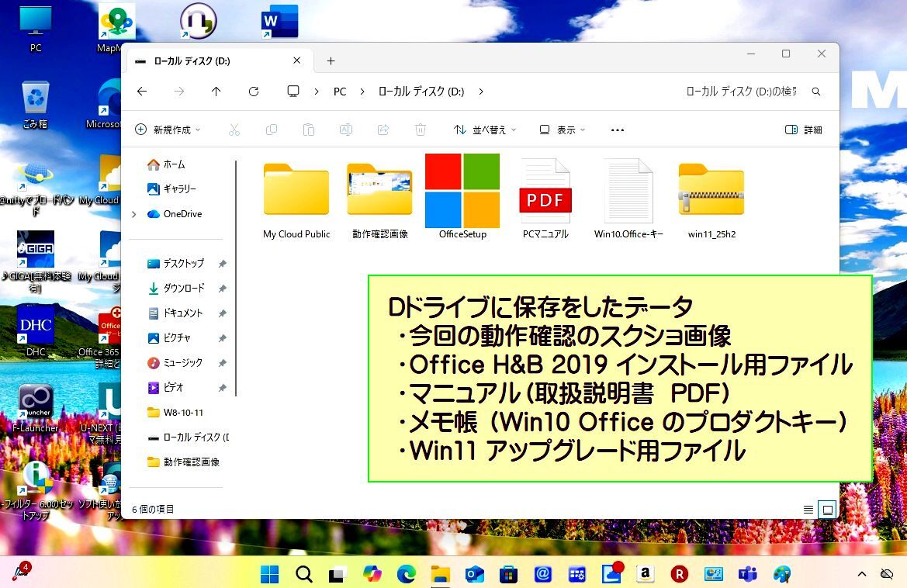Unpin デスクトップ using its pin icon
This screenshot has height=588, width=907.
(222, 264)
